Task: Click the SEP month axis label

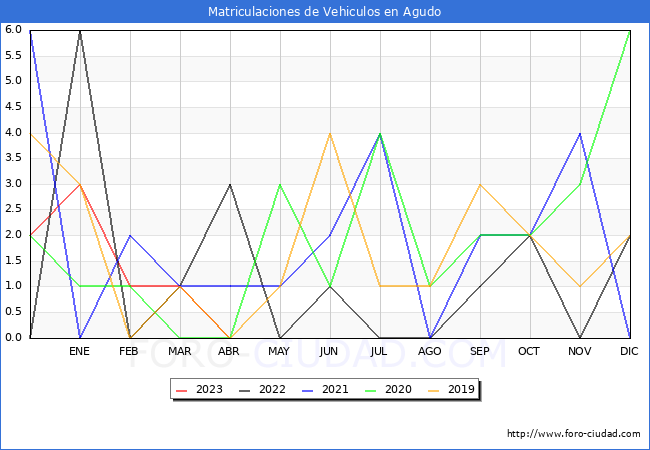Action: pos(480,351)
